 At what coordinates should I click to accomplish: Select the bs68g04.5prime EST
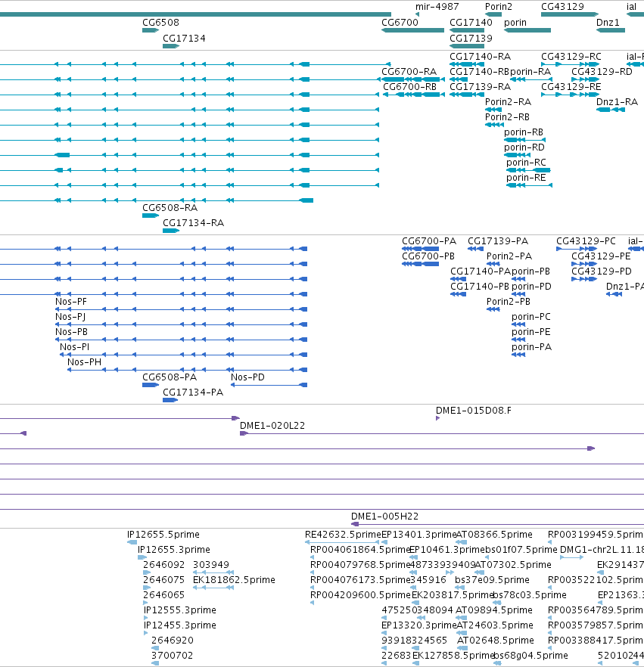pyautogui.click(x=497, y=663)
